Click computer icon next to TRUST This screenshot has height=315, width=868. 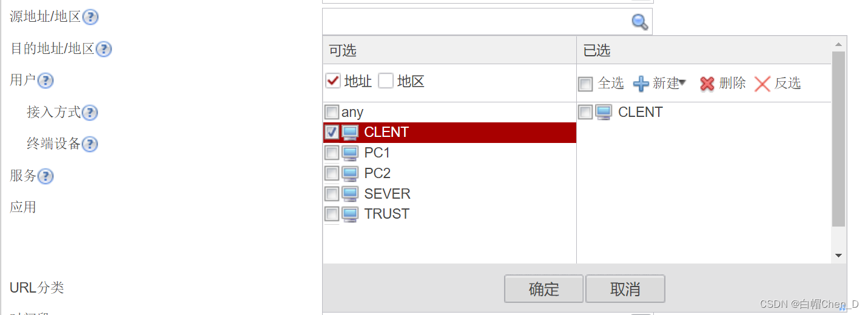click(x=351, y=214)
